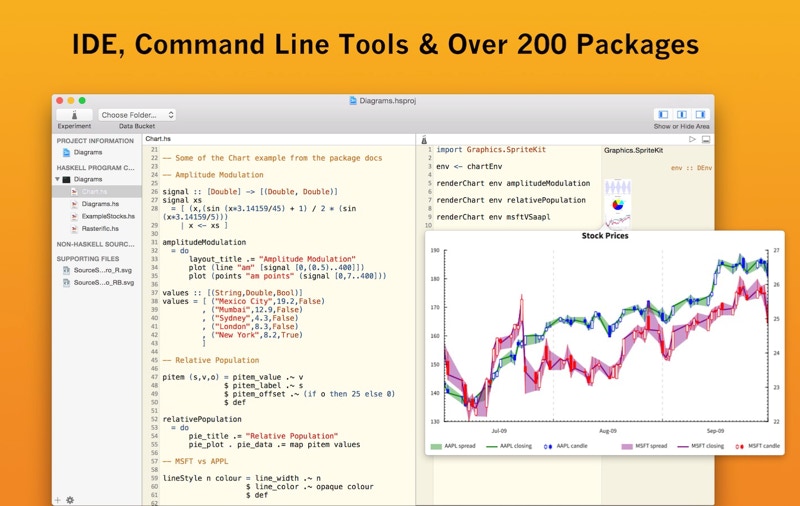The width and height of the screenshot is (800, 506).
Task: Click the Diagrams project information item
Action: [x=87, y=152]
